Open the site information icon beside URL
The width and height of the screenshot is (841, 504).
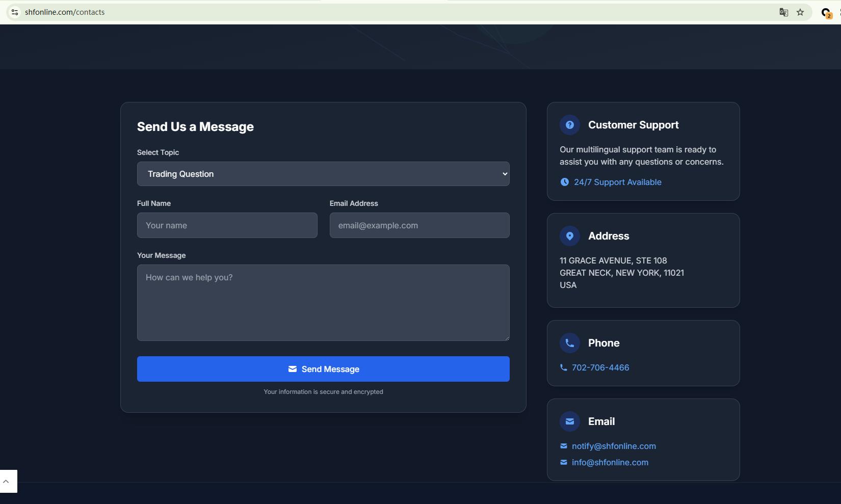(x=15, y=12)
